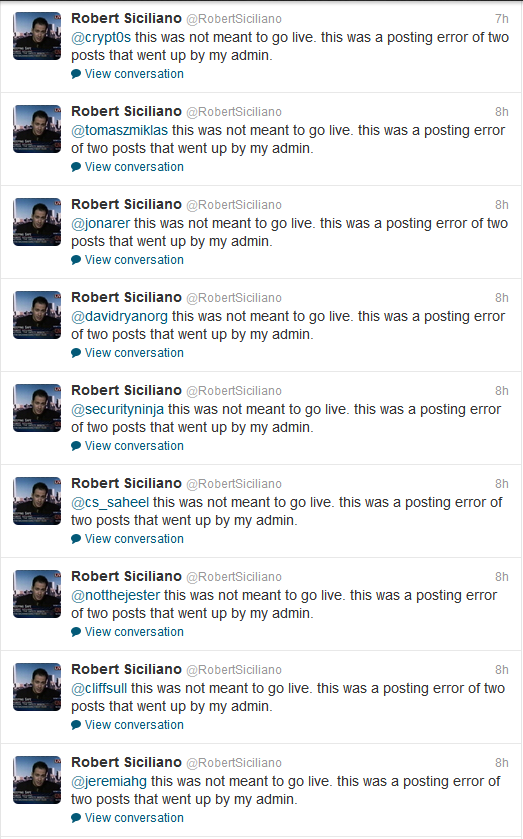Click speech bubble icon in @securityninja tweet
Viewport: 523px width, 839px height.
(76, 446)
